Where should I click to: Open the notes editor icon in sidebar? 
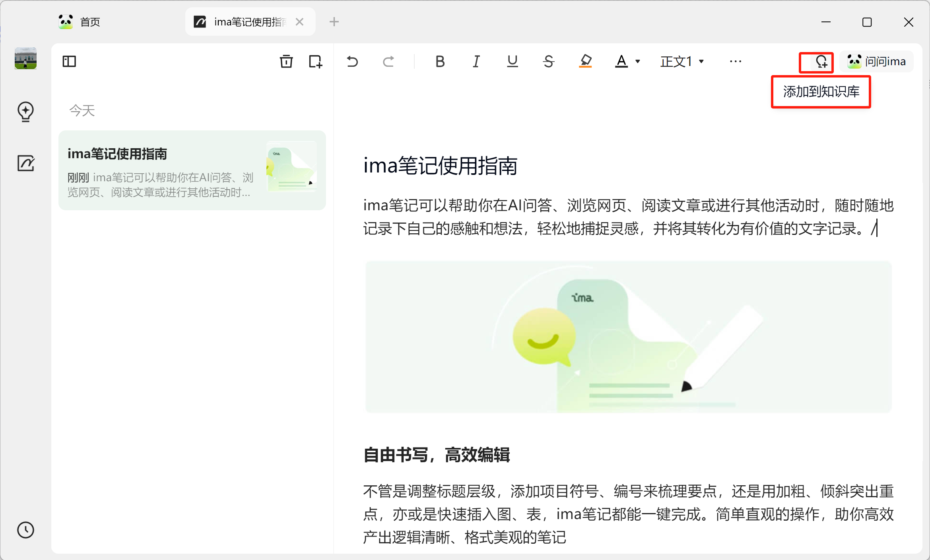click(25, 163)
